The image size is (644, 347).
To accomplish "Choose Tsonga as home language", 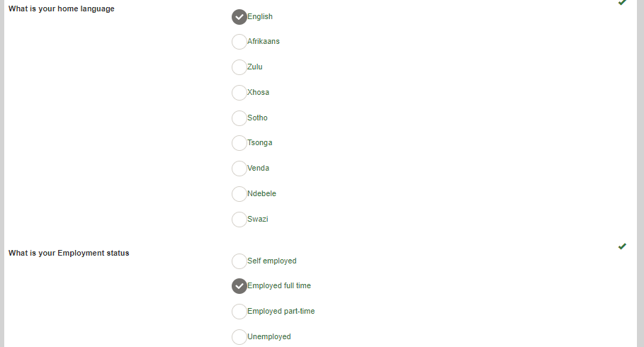I will coord(239,143).
